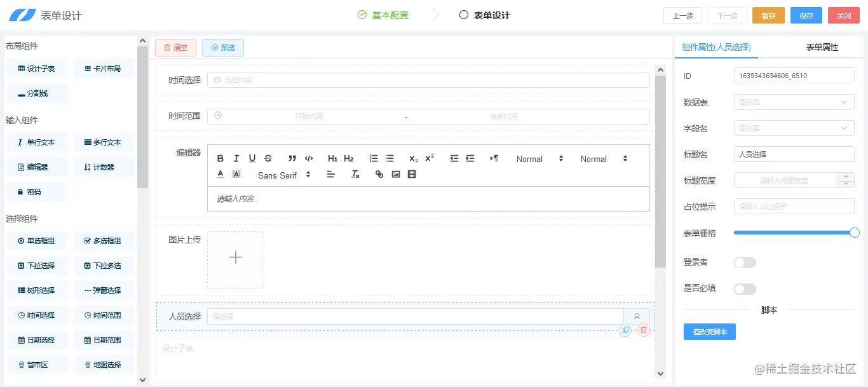This screenshot has width=868, height=387.
Task: Decrease indent in the editor toolbar
Action: click(x=454, y=159)
